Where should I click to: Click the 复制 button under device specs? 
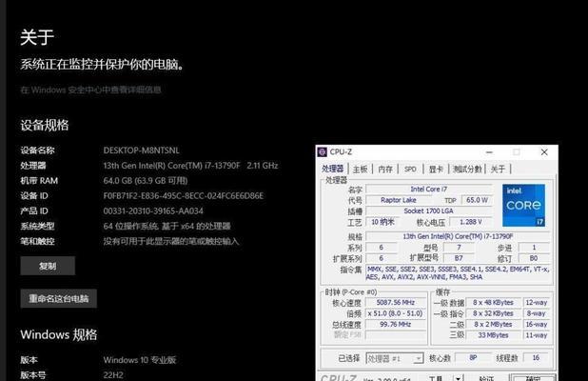click(x=48, y=266)
